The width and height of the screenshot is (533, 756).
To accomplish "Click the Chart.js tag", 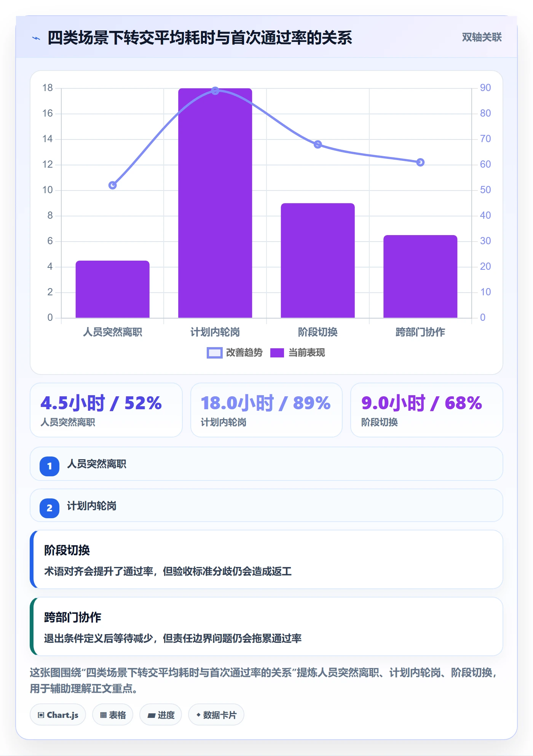I will pos(58,715).
